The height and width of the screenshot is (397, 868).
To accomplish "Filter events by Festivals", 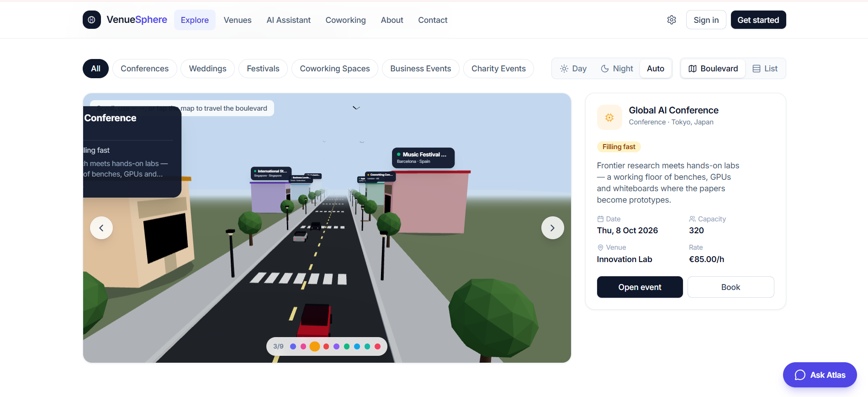I will pos(263,69).
